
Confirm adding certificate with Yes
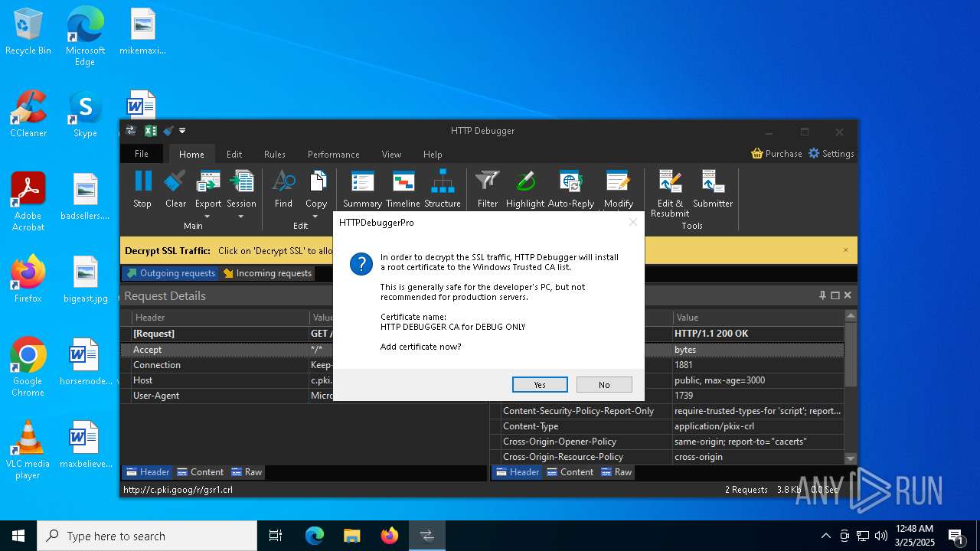[540, 384]
